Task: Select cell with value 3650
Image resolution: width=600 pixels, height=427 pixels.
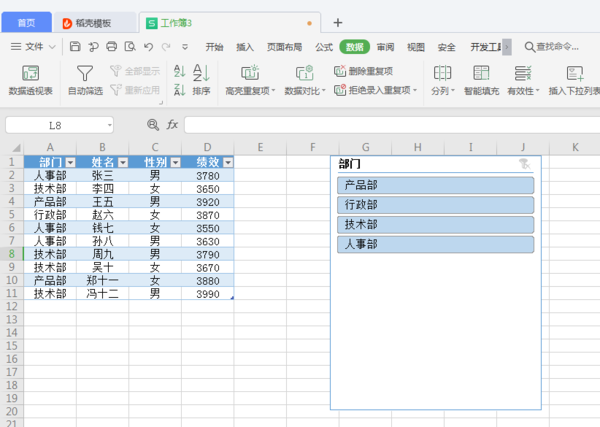Action: click(208, 189)
